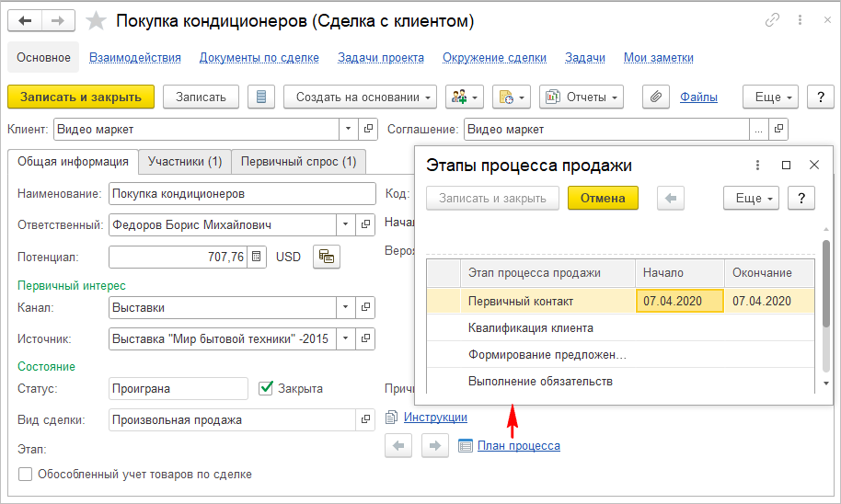Open the Отчеты dropdown menu

point(581,97)
